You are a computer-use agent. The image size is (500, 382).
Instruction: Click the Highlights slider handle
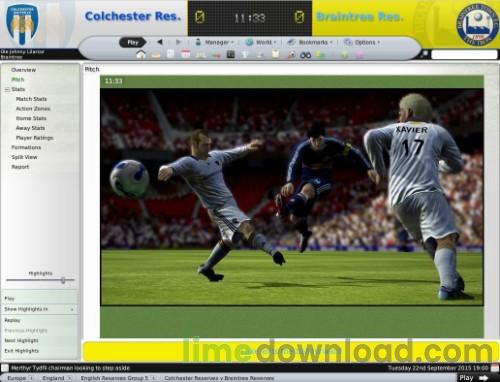[63, 280]
